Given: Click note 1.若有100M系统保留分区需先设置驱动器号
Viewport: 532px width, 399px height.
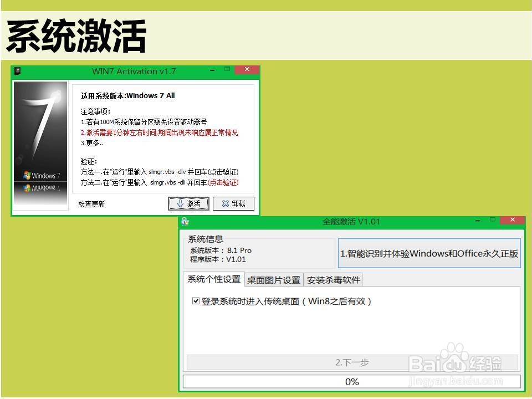Looking at the screenshot, I should coord(144,122).
